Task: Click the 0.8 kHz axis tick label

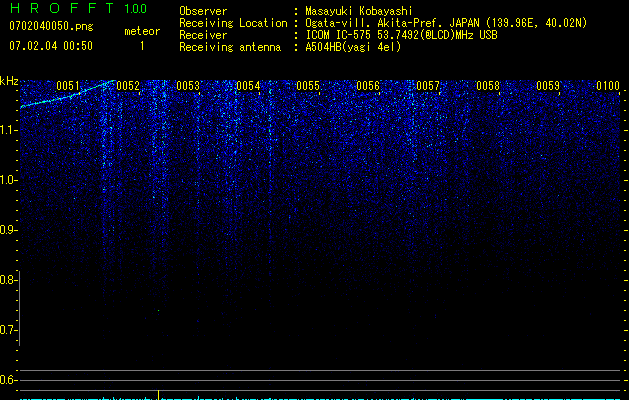Action: (8, 280)
